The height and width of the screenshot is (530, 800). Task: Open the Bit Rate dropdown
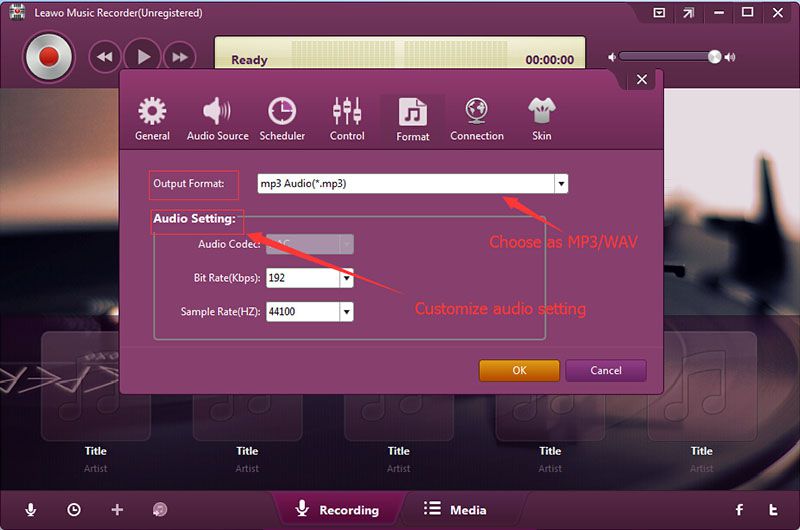(346, 278)
